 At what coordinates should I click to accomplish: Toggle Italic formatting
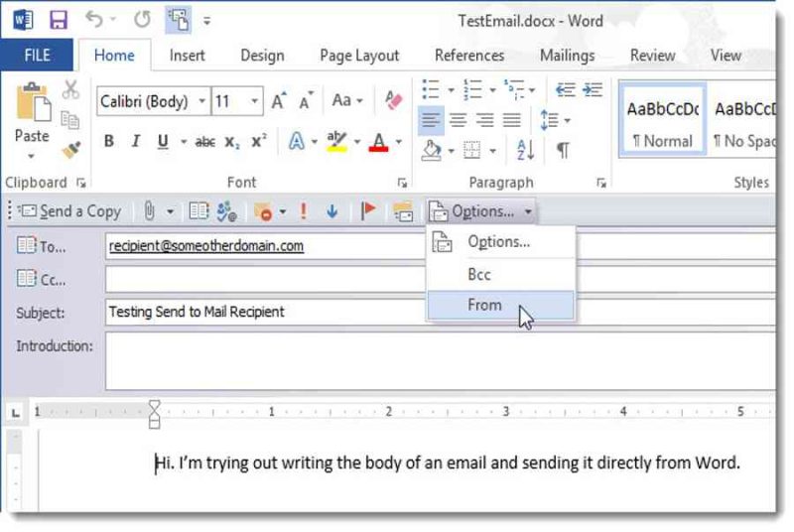135,141
